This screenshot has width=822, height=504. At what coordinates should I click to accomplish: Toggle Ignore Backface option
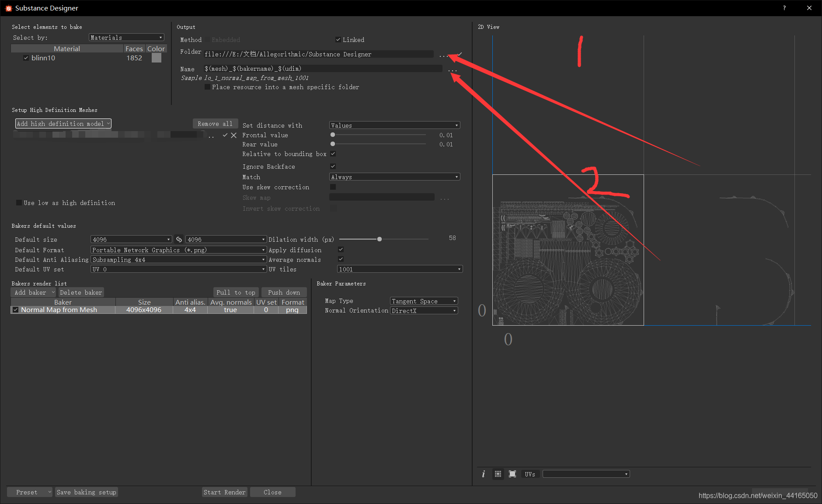pyautogui.click(x=333, y=167)
